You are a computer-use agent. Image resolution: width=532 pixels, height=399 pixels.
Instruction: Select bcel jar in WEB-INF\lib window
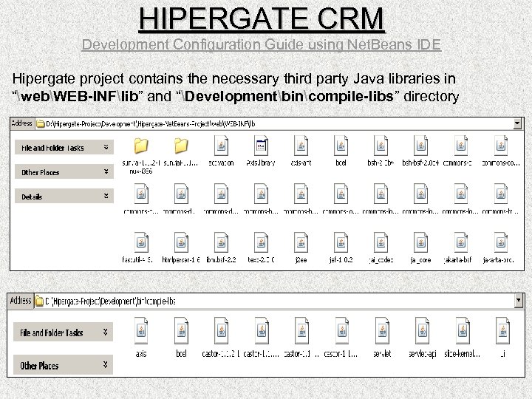pyautogui.click(x=341, y=146)
